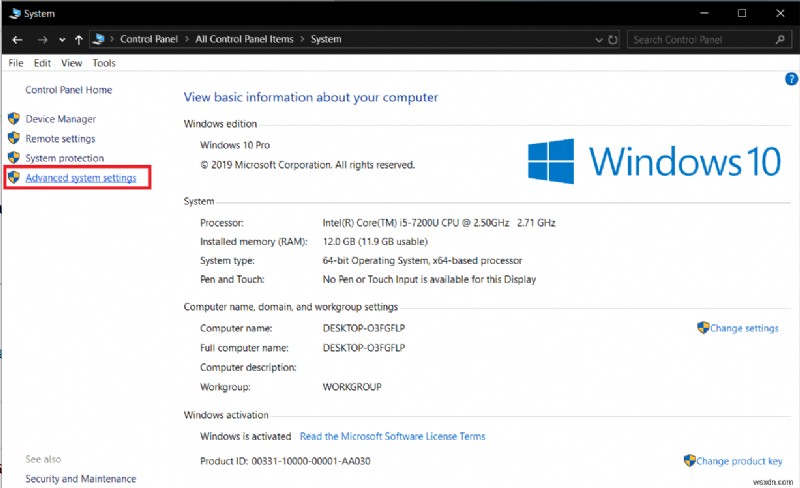
Task: Go to Control Panel Home
Action: tap(69, 90)
